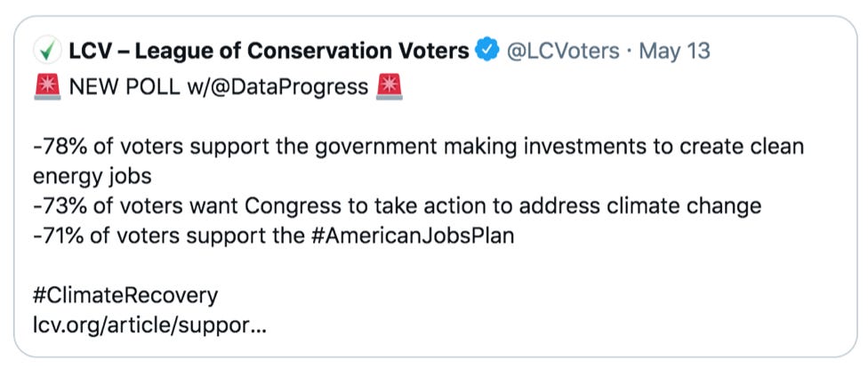The height and width of the screenshot is (368, 868).
Task: Click the words 'energy jobs'
Action: 92,177
